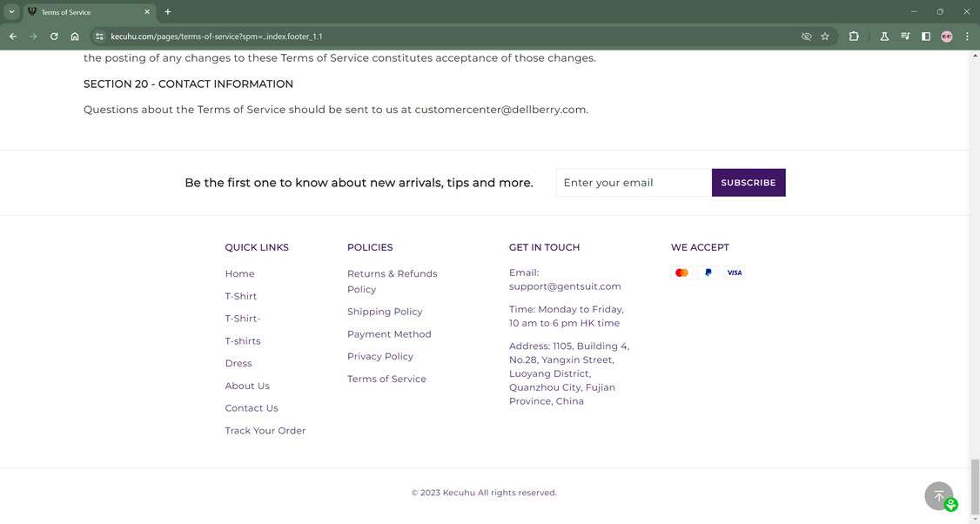Open Chrome's three-dot menu
The image size is (980, 524).
(966, 37)
